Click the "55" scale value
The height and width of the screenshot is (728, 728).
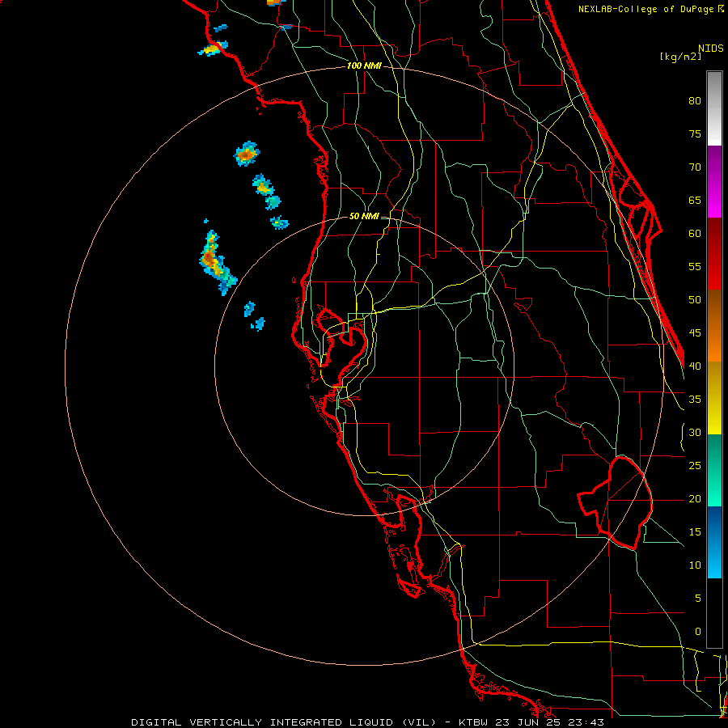tap(695, 266)
